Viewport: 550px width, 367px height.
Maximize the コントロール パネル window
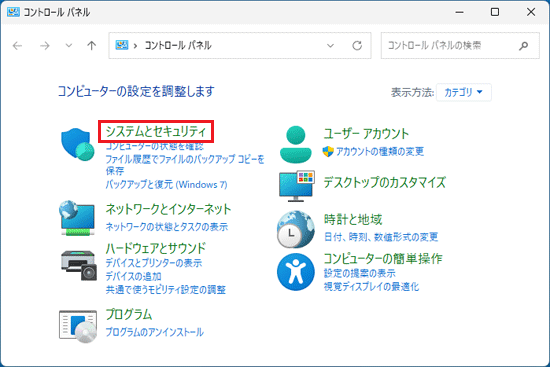(495, 12)
